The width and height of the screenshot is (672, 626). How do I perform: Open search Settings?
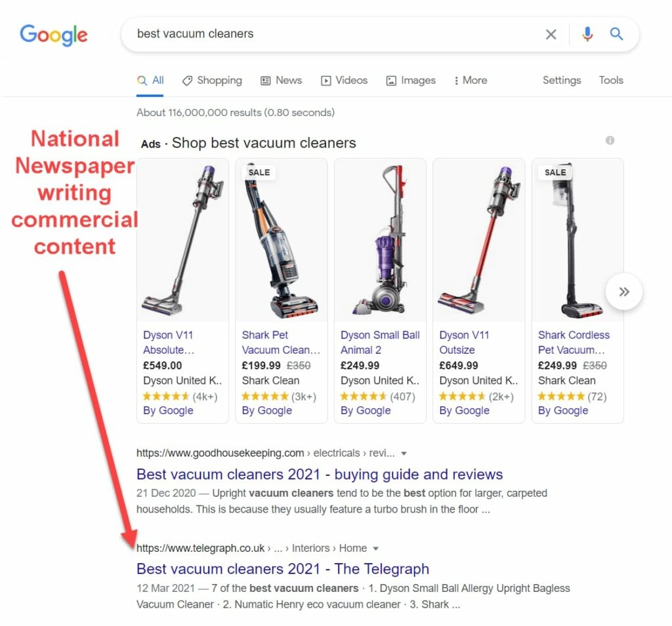pyautogui.click(x=562, y=80)
